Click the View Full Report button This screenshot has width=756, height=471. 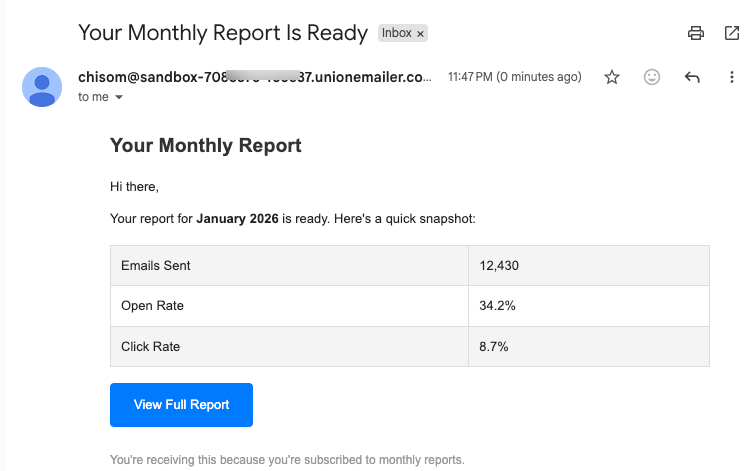pos(181,405)
